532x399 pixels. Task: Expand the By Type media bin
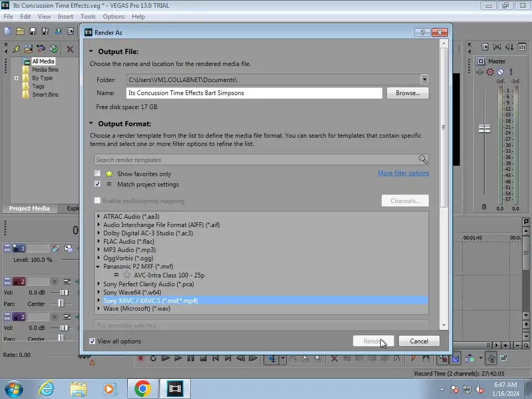(x=16, y=78)
